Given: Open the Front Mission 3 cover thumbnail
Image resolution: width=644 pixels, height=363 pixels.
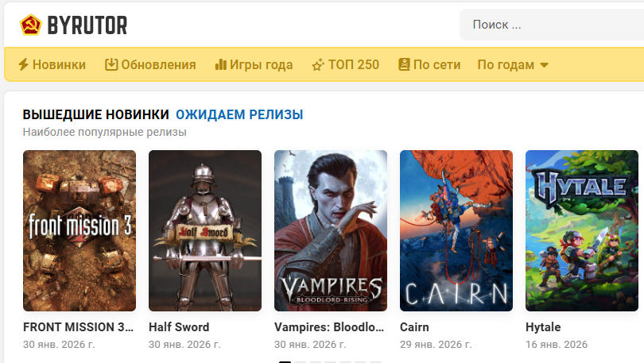Looking at the screenshot, I should 80,230.
